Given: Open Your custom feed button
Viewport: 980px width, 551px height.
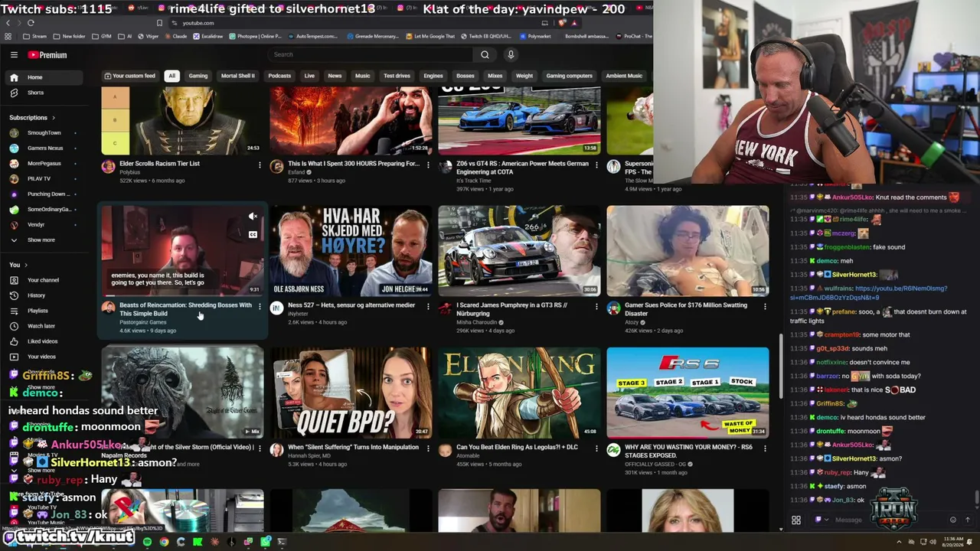Looking at the screenshot, I should 131,76.
